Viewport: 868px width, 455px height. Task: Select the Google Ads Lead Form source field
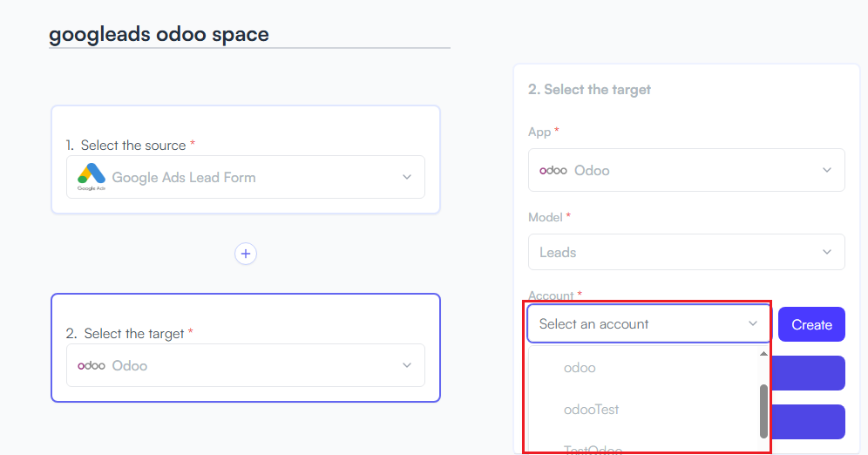point(245,177)
